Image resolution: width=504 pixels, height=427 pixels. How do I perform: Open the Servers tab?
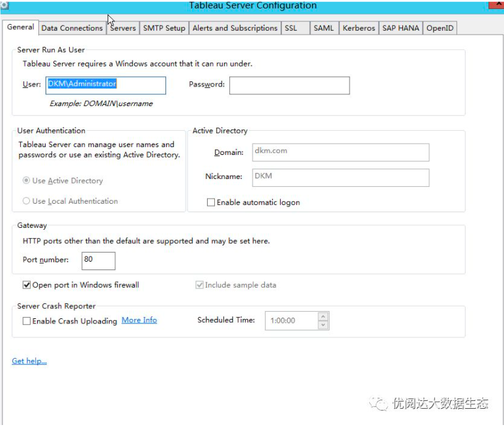pos(123,28)
